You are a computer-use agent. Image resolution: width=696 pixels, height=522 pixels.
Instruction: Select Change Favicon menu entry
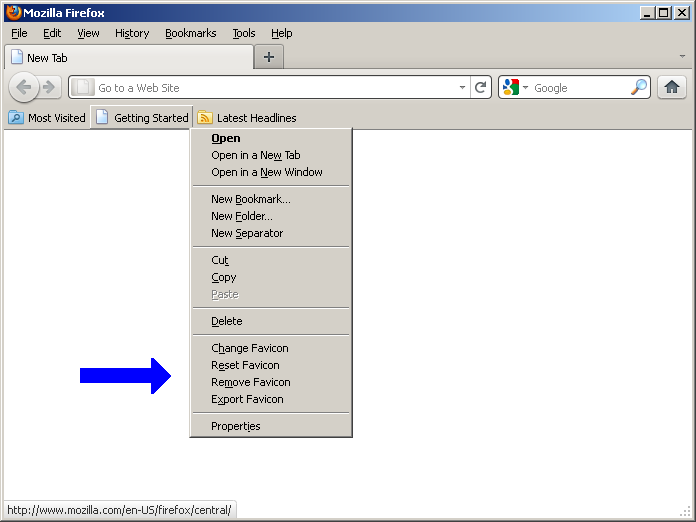271,348
